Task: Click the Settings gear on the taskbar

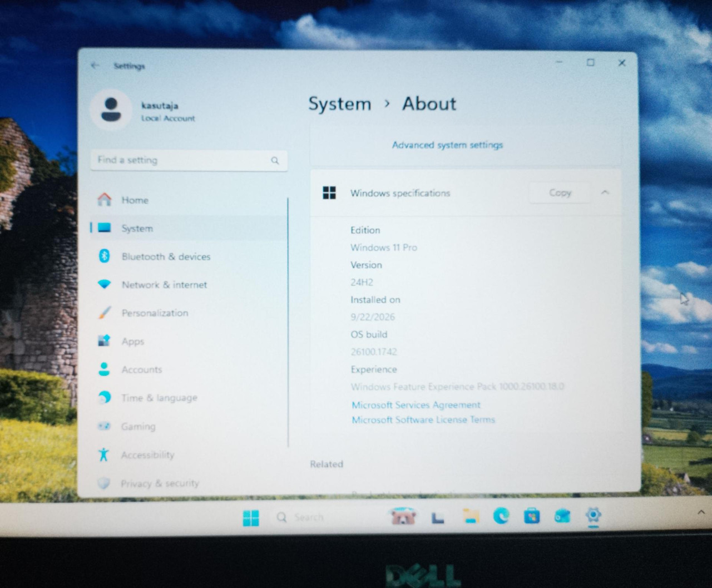Action: coord(593,516)
